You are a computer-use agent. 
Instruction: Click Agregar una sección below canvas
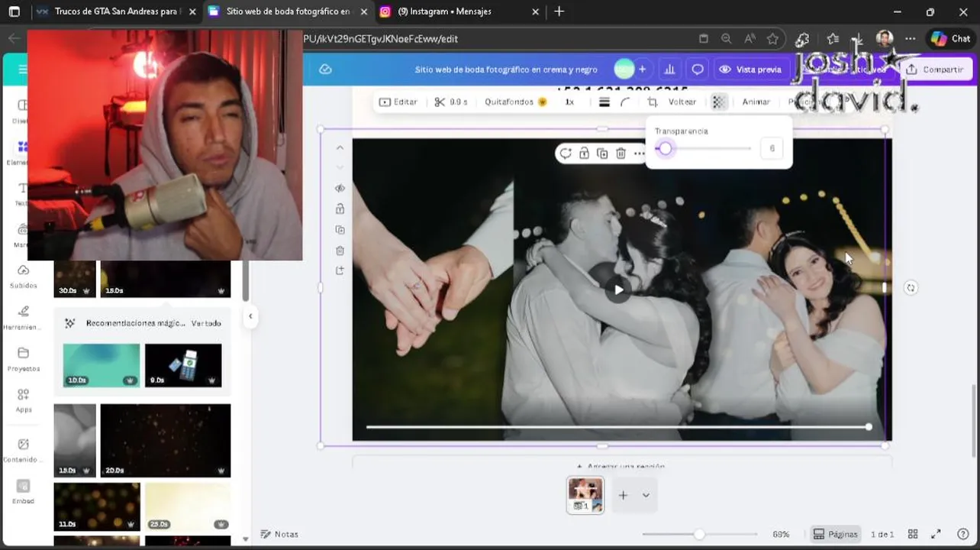[x=621, y=466]
